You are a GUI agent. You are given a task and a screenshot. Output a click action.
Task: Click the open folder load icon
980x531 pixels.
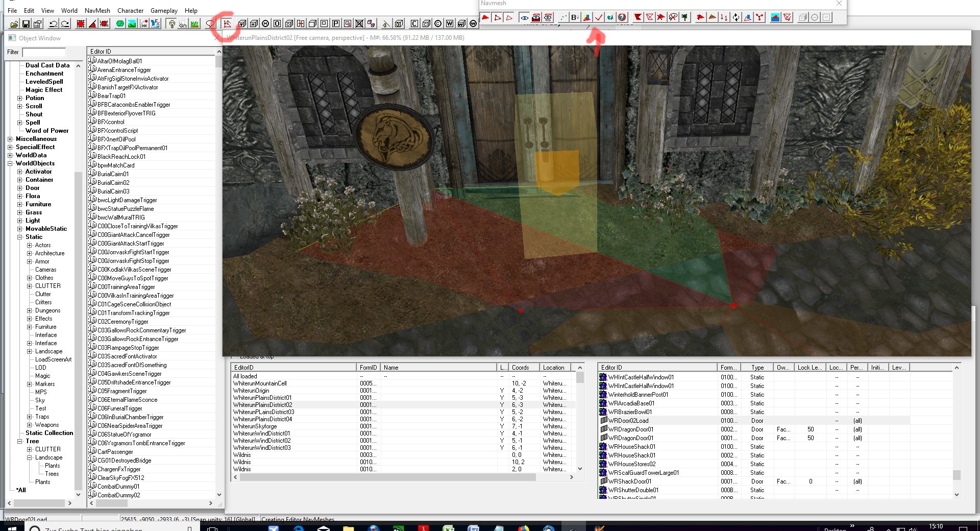click(14, 23)
